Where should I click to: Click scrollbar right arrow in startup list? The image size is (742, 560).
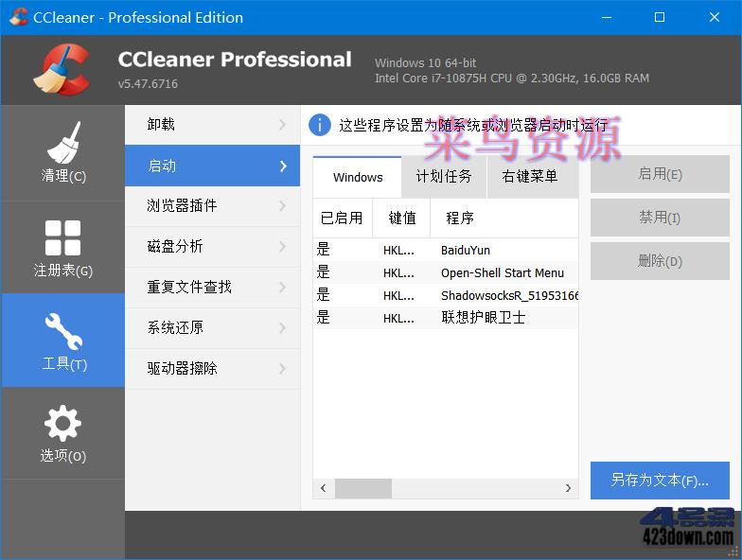[568, 488]
